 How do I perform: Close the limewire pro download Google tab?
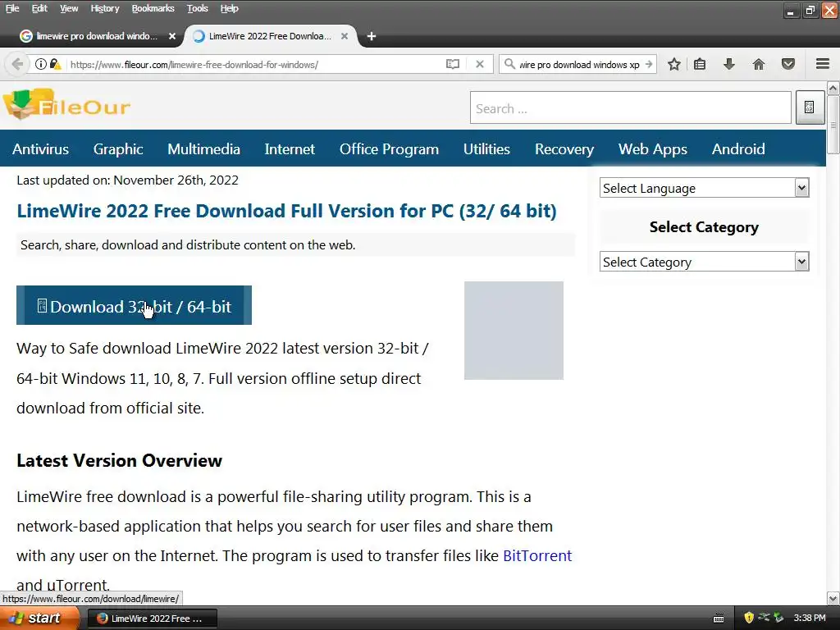pyautogui.click(x=172, y=36)
